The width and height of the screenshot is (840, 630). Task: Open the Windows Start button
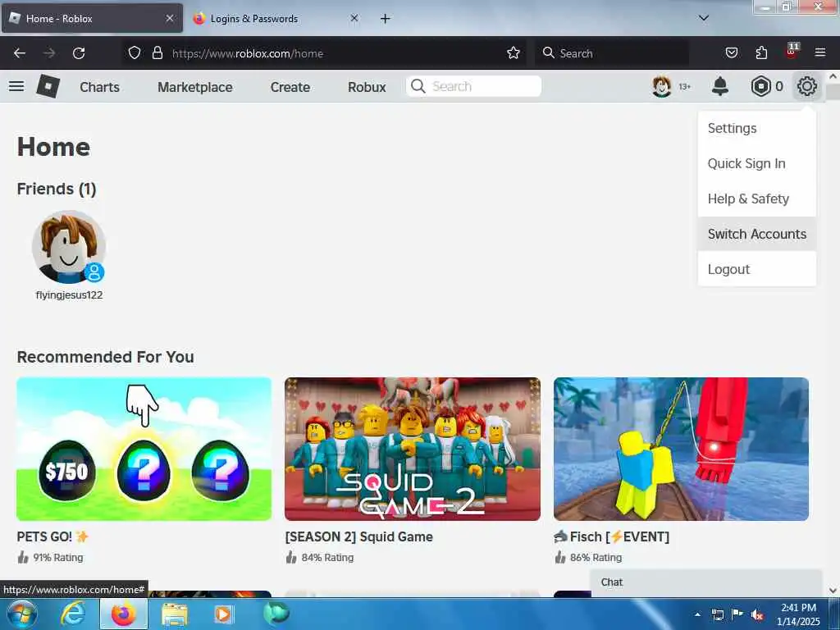point(21,614)
